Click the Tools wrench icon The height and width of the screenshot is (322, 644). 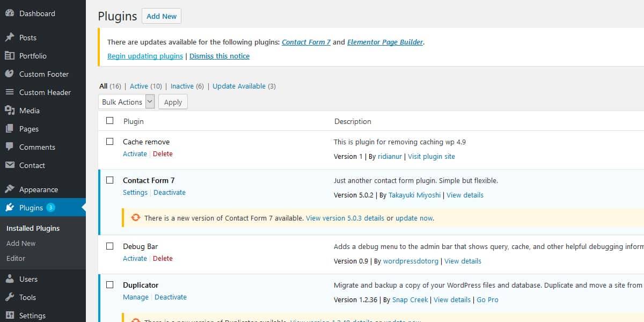point(10,297)
